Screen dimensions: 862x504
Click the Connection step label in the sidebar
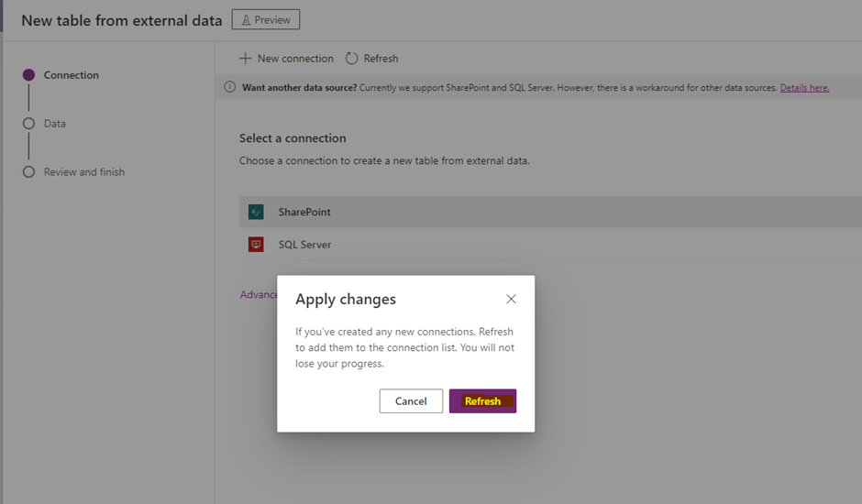(72, 75)
